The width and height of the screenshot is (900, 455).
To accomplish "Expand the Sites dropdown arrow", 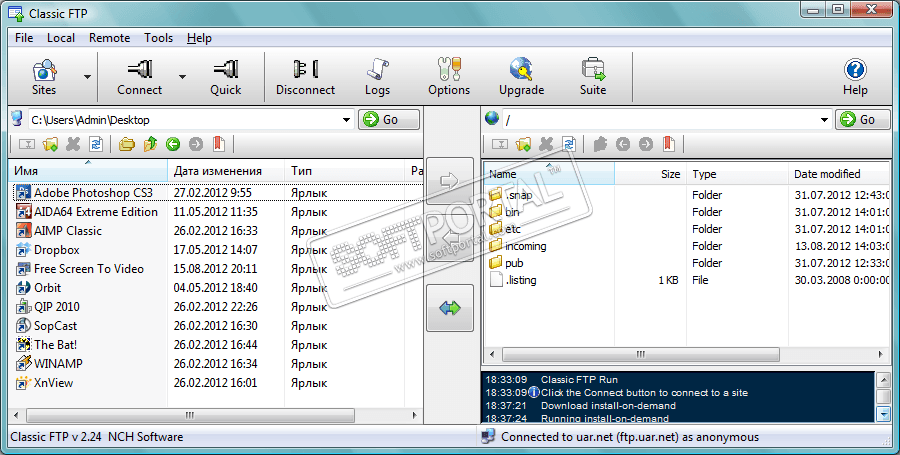I will tap(87, 77).
